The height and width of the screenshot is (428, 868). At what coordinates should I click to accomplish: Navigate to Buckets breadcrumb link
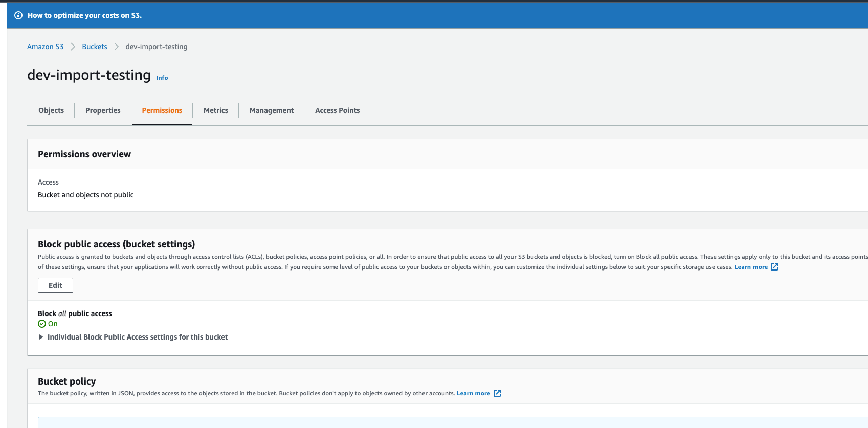(95, 47)
